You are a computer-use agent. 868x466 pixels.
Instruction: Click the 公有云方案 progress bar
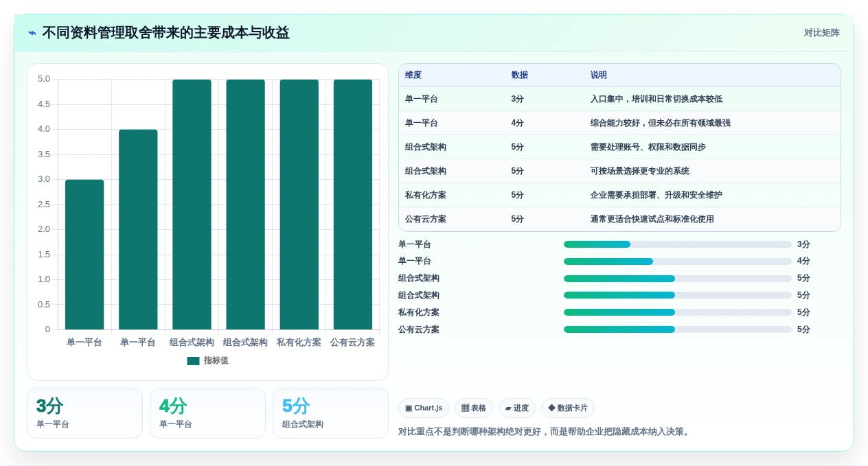(678, 329)
